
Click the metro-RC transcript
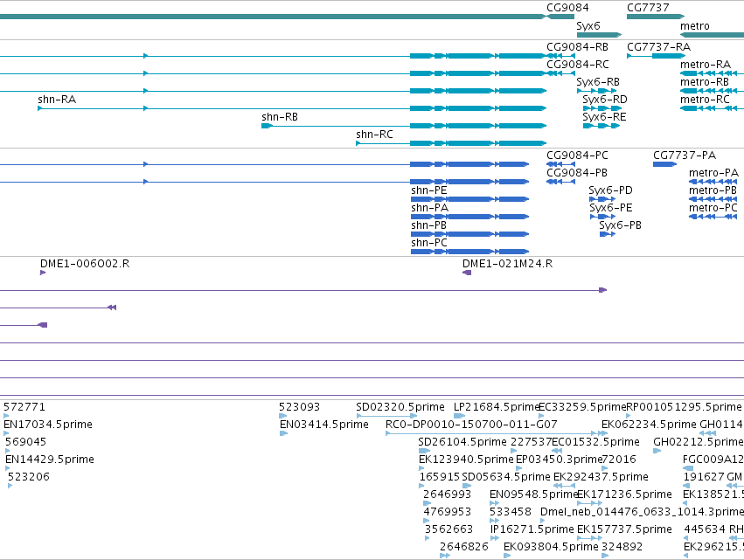click(712, 108)
